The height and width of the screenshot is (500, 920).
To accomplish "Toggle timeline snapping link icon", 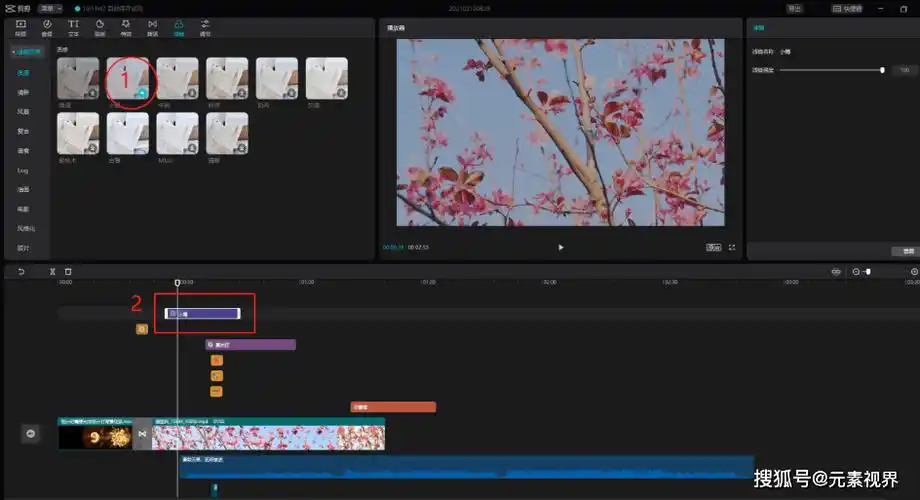I will tap(836, 271).
